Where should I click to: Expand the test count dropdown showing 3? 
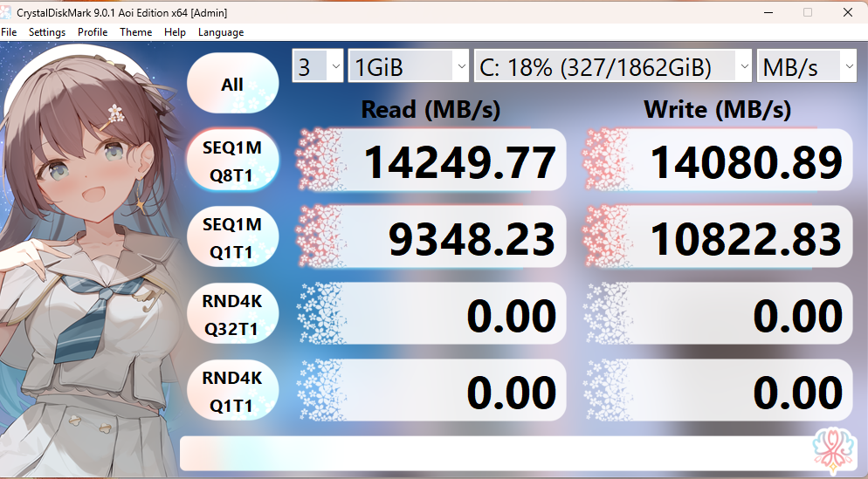(x=318, y=67)
